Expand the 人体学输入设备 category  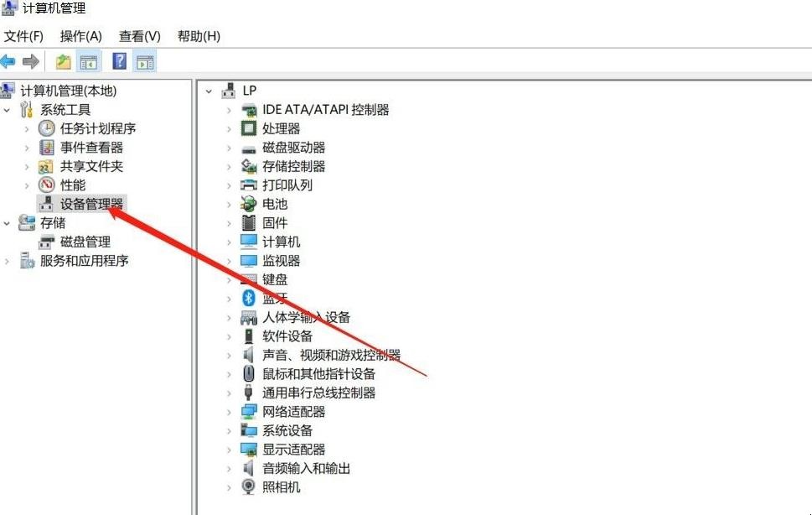229,318
